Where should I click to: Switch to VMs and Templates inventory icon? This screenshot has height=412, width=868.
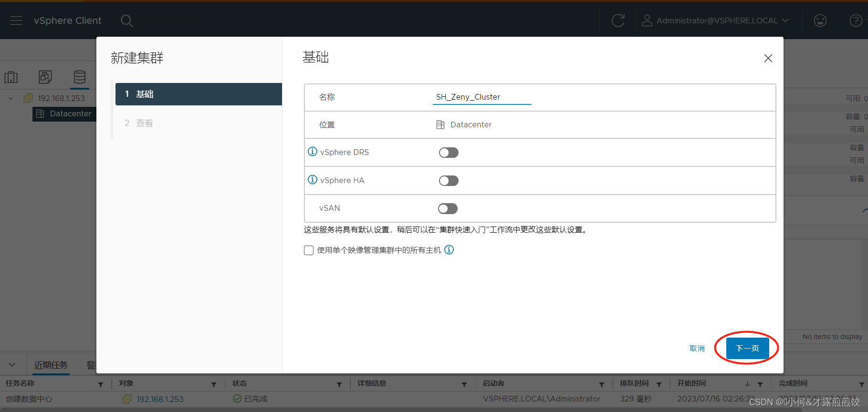[45, 77]
